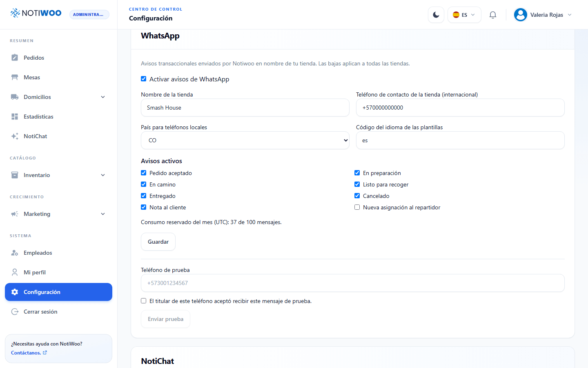The width and height of the screenshot is (588, 368).
Task: Click the Inventario box icon
Action: 15,175
